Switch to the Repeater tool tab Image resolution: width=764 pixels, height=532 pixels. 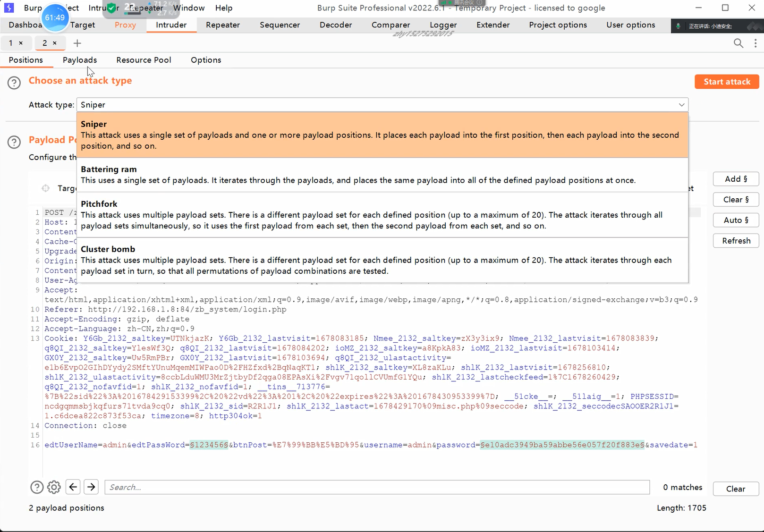click(x=223, y=25)
